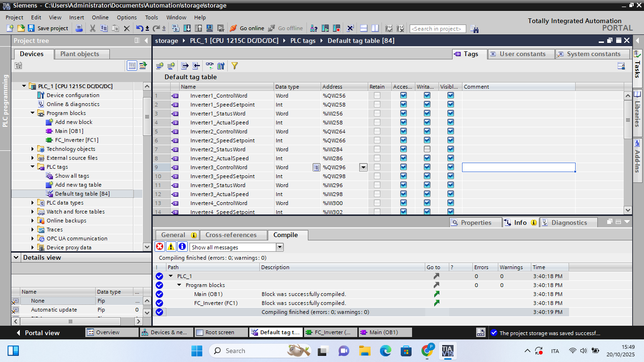Show only error messages in Compile
Screen dimensions: 644x362
point(160,247)
